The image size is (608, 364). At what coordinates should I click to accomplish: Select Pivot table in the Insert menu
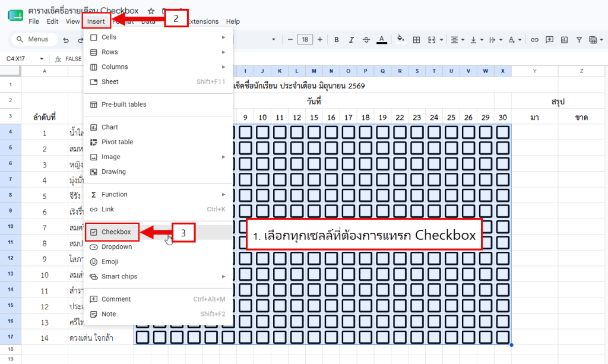(158, 142)
